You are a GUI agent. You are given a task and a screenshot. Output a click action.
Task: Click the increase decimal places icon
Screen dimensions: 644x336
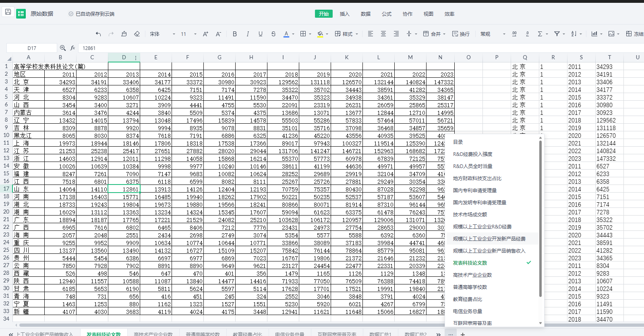[x=514, y=34]
